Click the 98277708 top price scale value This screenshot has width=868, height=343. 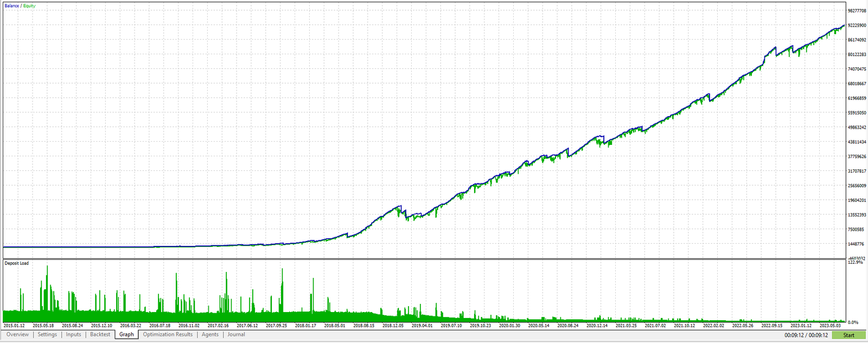[857, 11]
